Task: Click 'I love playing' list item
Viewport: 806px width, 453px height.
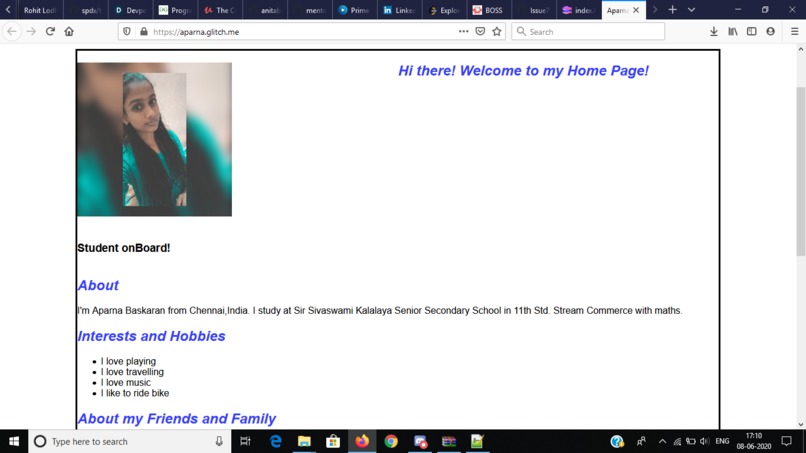Action: tap(128, 361)
